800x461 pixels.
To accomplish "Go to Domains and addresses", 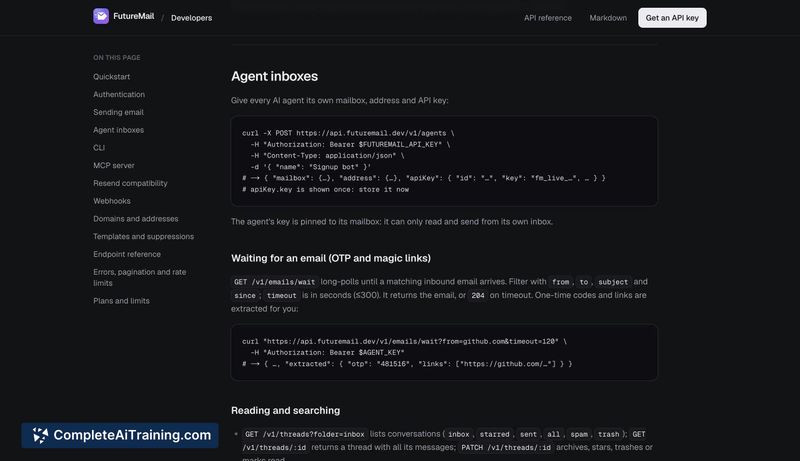I will [x=136, y=219].
